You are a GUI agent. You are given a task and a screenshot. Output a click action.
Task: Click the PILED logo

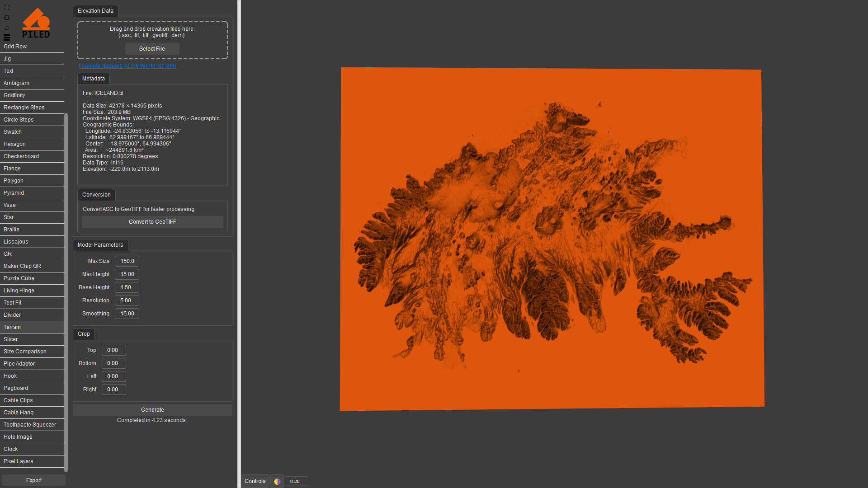pyautogui.click(x=36, y=23)
